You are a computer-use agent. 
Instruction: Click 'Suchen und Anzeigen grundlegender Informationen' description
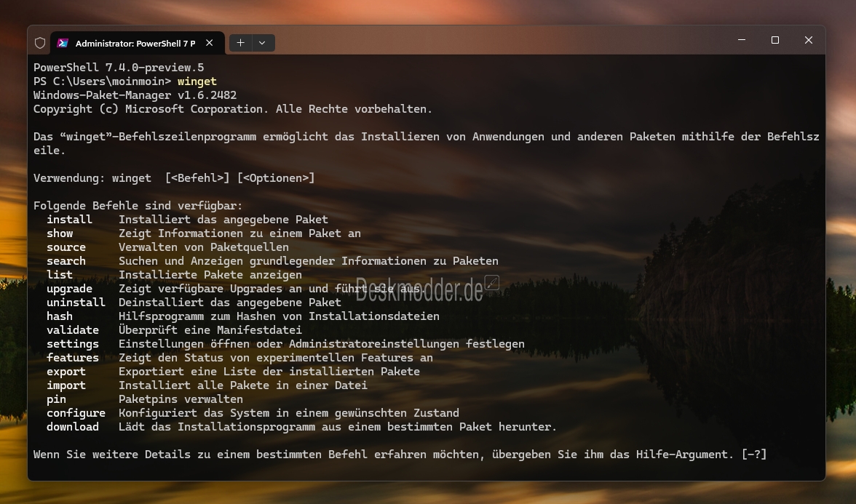309,261
